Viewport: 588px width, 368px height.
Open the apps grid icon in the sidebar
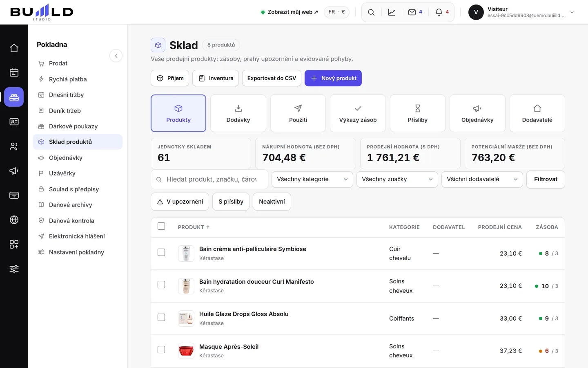coord(14,245)
